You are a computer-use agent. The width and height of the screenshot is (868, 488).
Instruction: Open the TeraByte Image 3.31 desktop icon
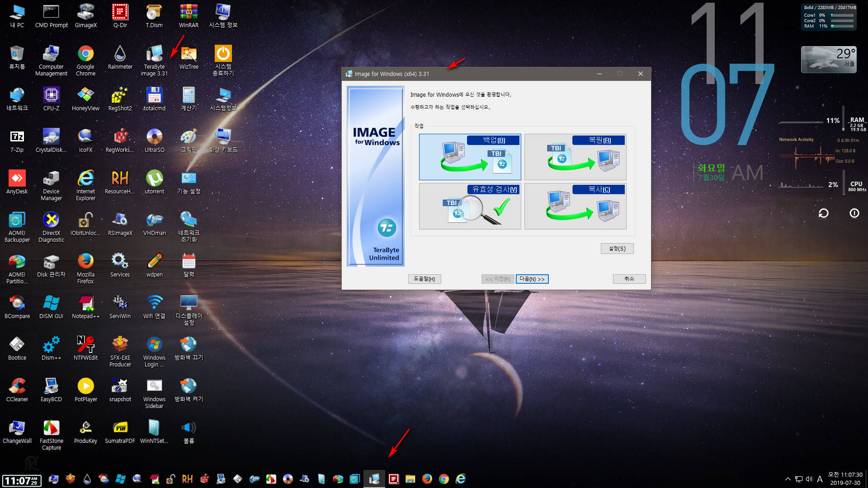tap(154, 61)
